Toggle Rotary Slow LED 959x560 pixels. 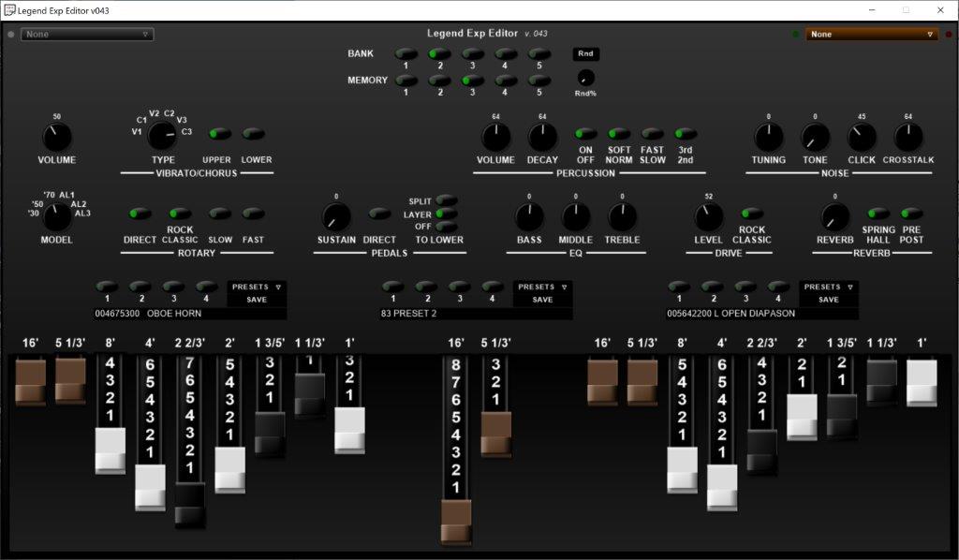coord(219,214)
